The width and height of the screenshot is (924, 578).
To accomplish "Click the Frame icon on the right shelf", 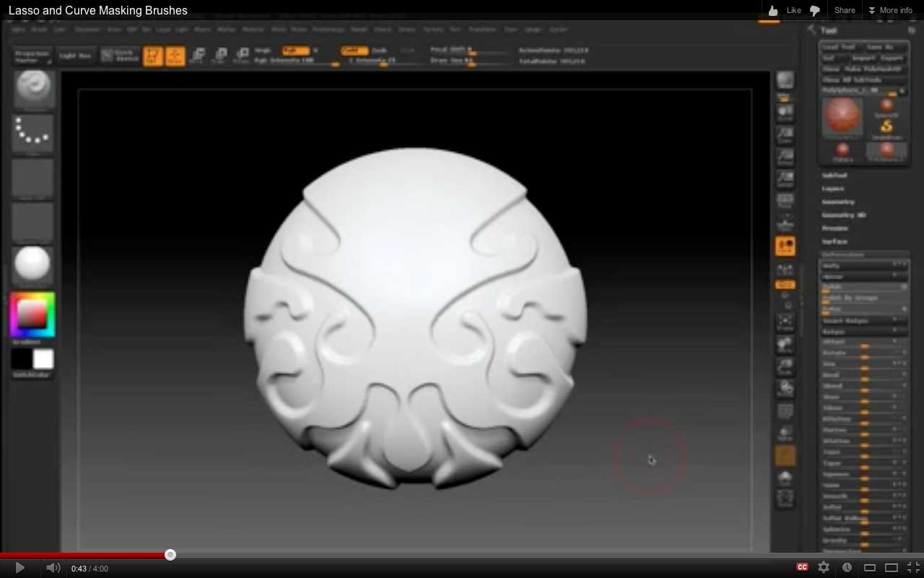I will point(785,323).
